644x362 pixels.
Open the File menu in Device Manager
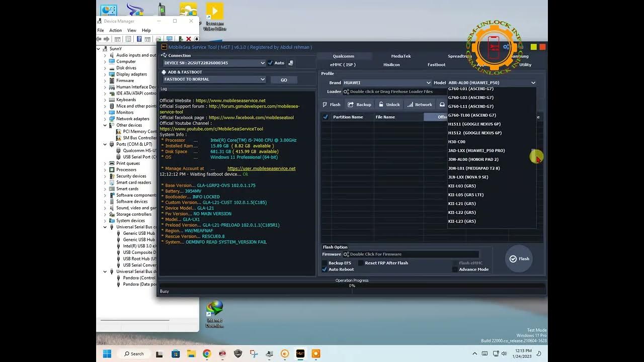(101, 30)
